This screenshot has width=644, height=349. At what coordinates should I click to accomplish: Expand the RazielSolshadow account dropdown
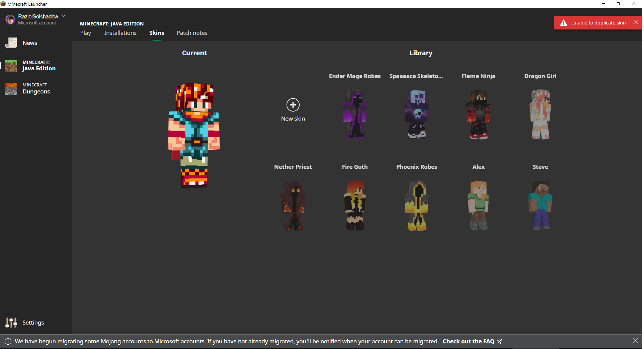[64, 16]
